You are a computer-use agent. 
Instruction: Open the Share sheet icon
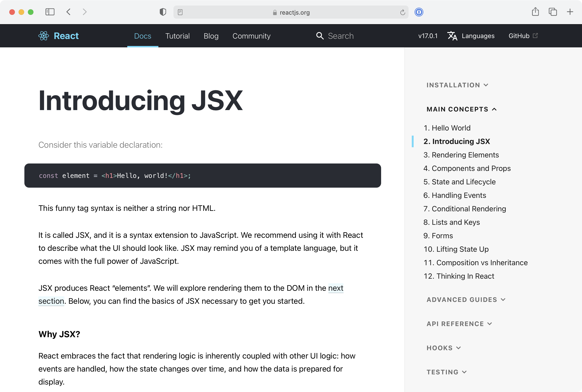tap(535, 12)
